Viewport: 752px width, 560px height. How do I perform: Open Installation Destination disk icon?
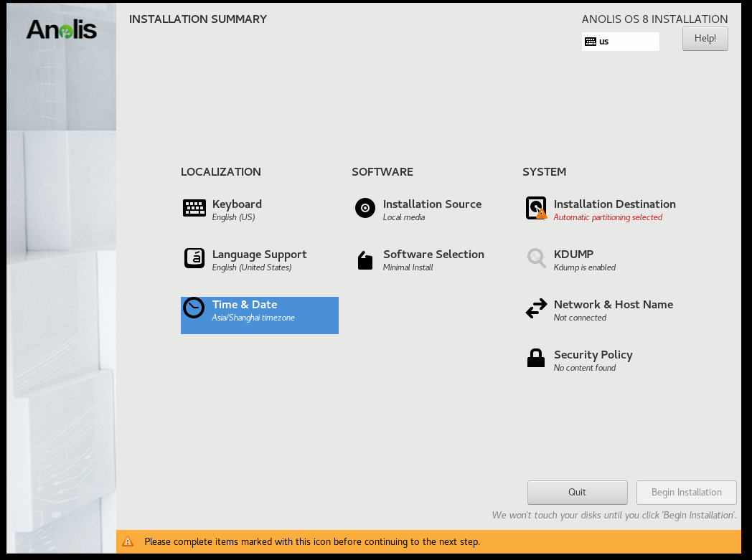536,208
